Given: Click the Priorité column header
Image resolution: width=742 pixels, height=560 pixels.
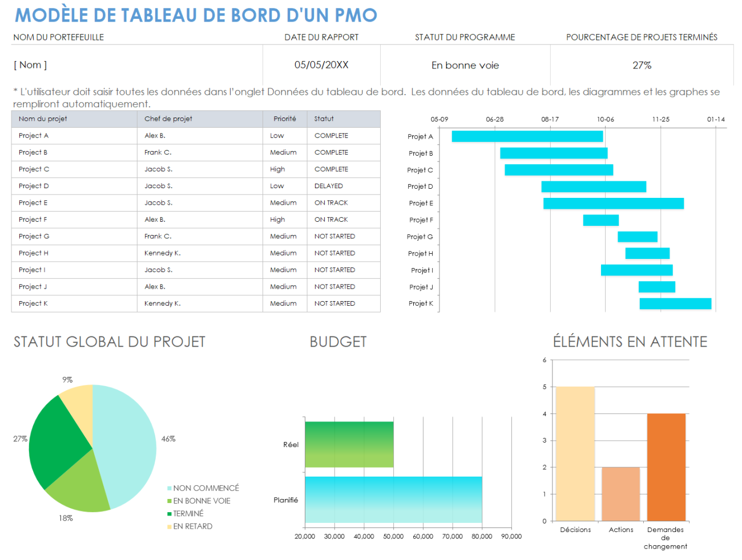Looking at the screenshot, I should click(285, 119).
